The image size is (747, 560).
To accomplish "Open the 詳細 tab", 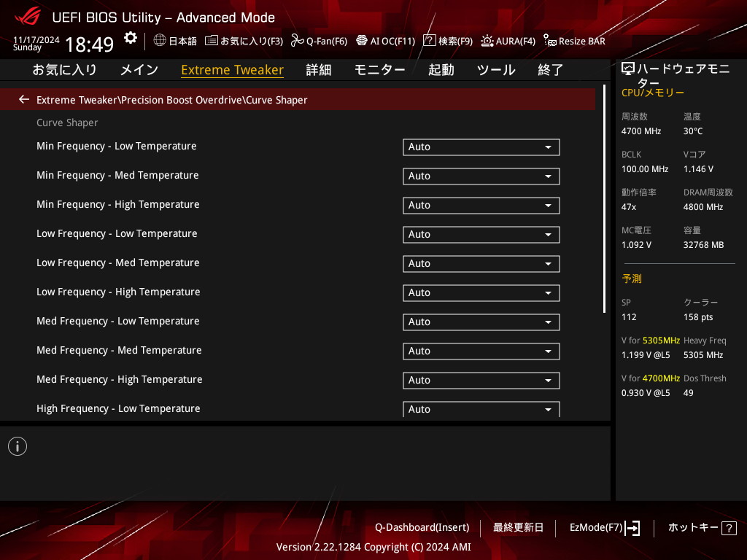I will click(319, 69).
